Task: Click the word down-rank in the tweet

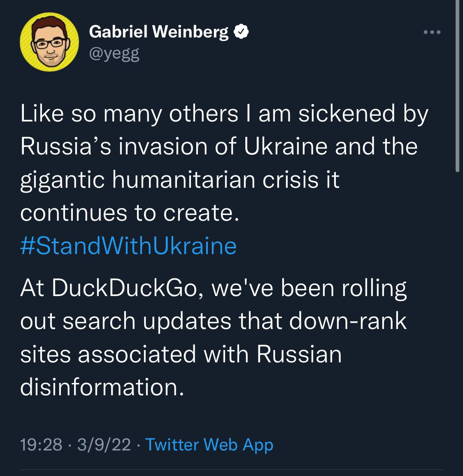Action: [x=348, y=321]
